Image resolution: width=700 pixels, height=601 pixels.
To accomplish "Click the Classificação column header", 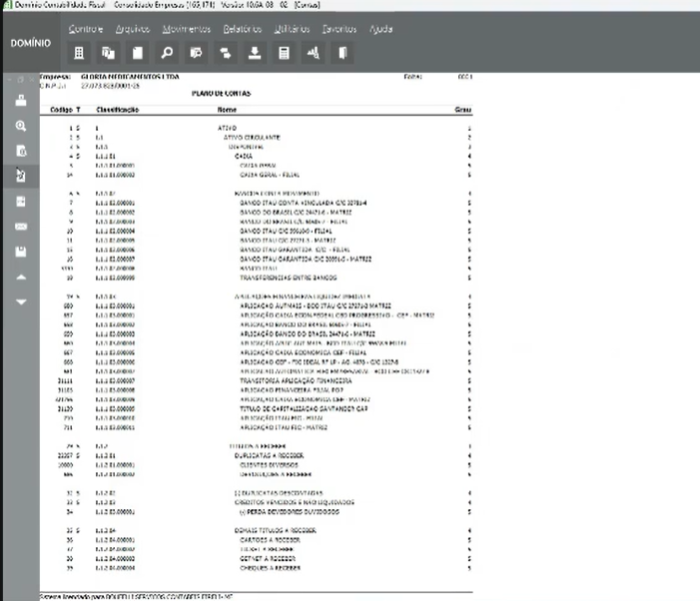I will tap(118, 110).
